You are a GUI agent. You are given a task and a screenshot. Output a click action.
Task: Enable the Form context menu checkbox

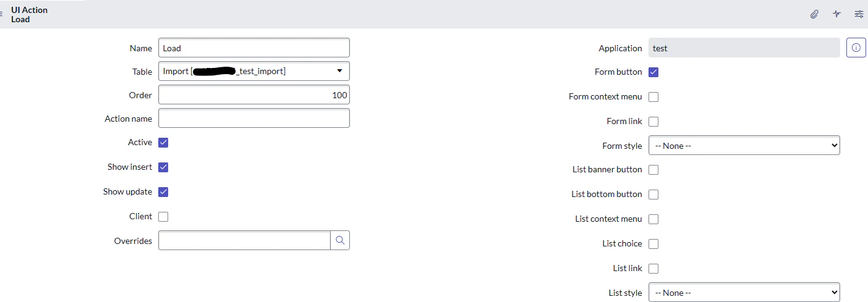(x=653, y=97)
